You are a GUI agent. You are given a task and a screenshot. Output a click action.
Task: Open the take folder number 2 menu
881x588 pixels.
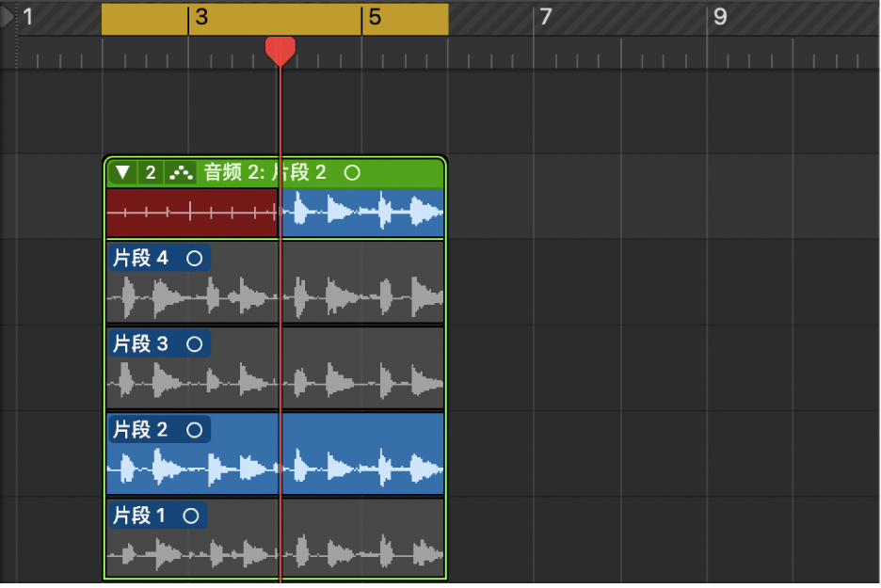150,172
